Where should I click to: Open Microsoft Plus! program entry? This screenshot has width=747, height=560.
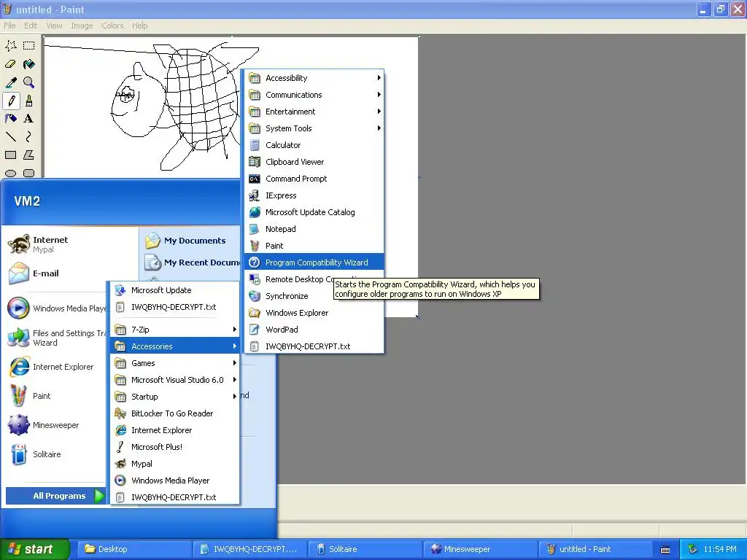pyautogui.click(x=175, y=447)
